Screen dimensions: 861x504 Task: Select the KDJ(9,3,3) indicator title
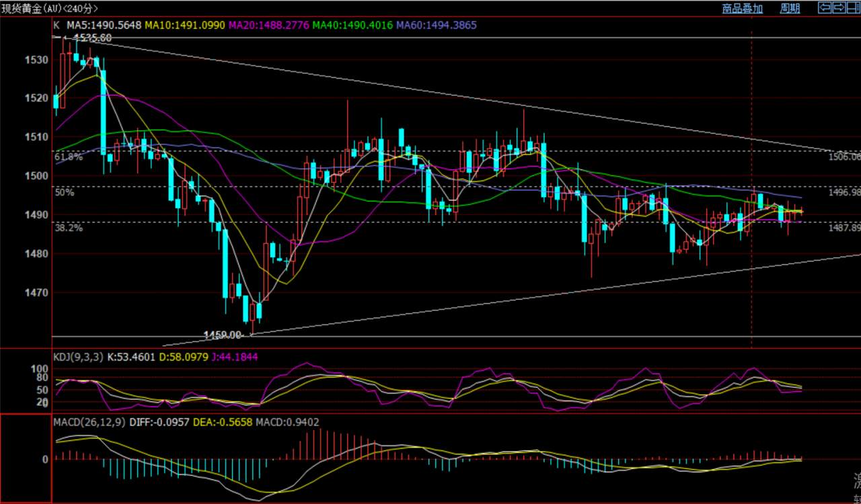pyautogui.click(x=78, y=358)
